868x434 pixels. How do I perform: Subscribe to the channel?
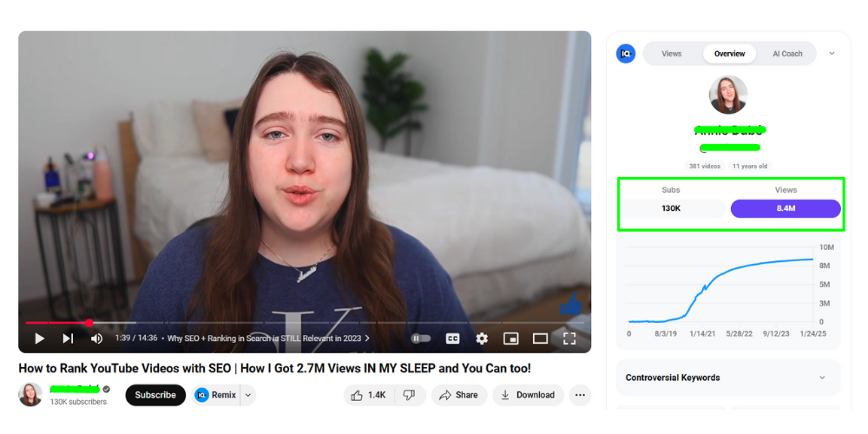pyautogui.click(x=155, y=395)
